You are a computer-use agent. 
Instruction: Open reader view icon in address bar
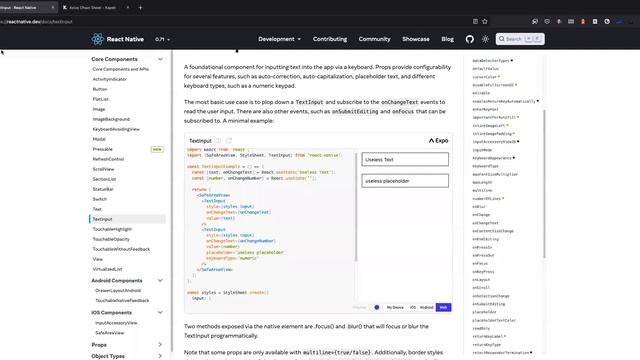475,21
